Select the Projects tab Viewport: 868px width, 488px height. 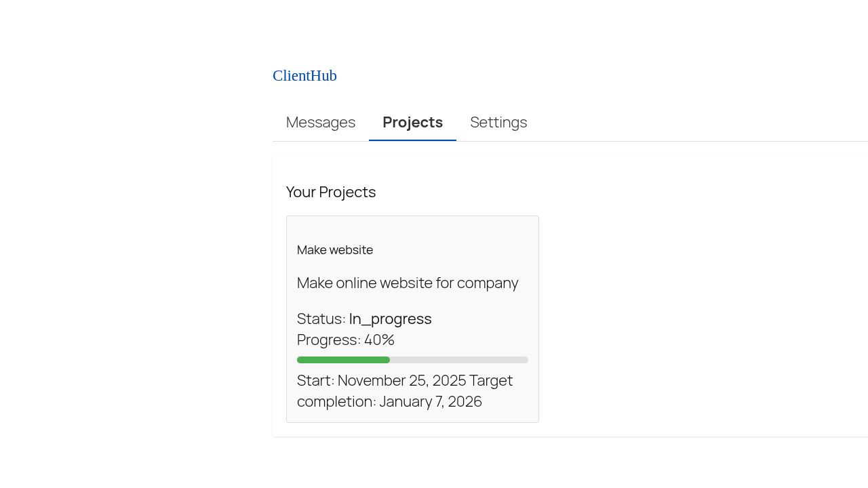(x=412, y=123)
